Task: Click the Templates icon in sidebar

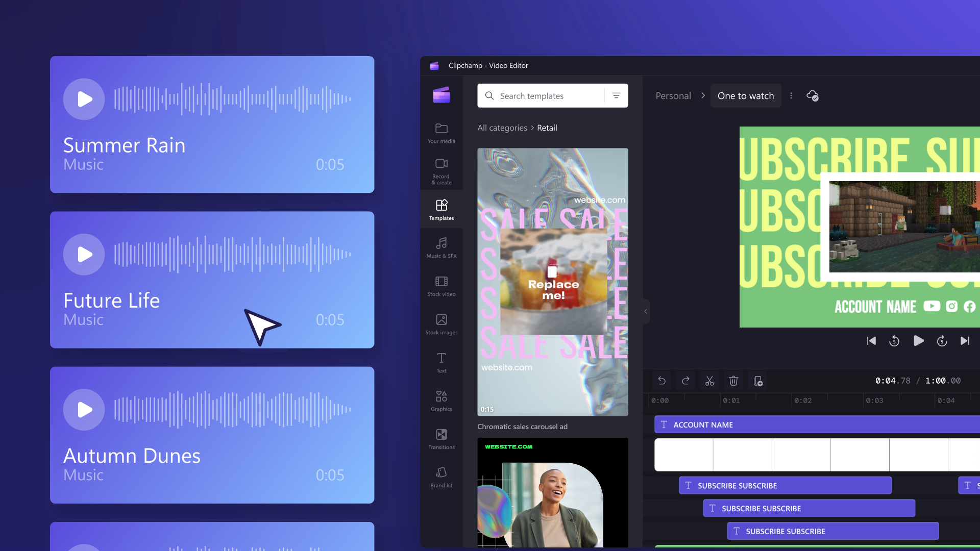Action: [x=441, y=209]
